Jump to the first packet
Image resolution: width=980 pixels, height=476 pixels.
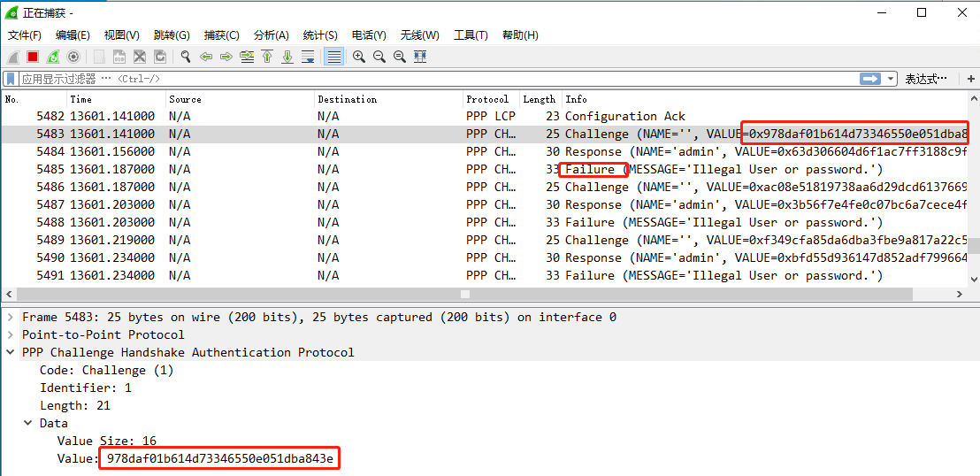[x=267, y=57]
